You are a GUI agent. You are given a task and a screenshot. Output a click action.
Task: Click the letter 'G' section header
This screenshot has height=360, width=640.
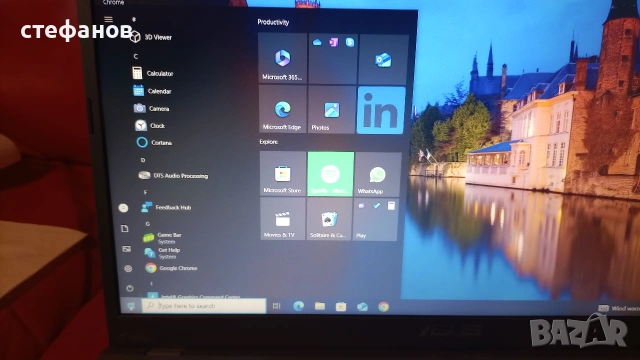[148, 224]
